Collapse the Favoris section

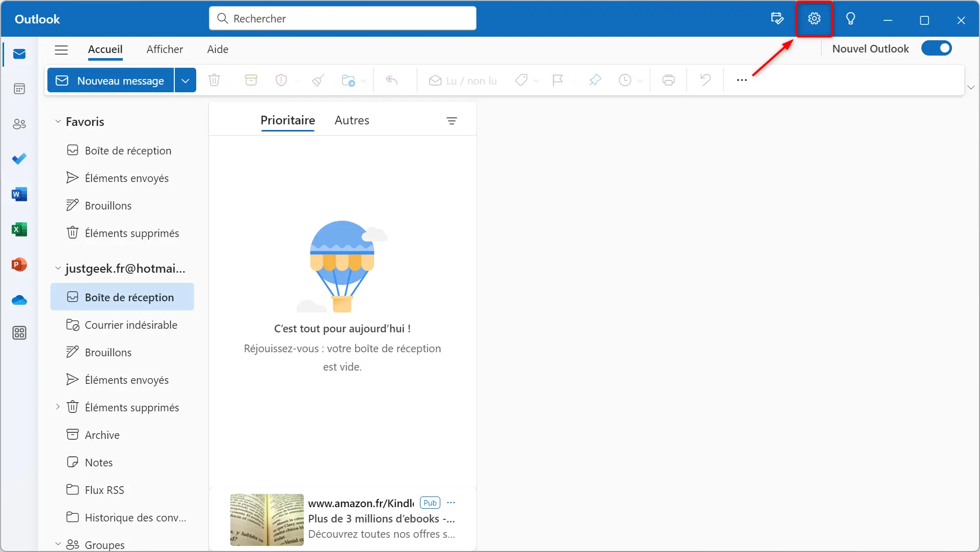[58, 121]
